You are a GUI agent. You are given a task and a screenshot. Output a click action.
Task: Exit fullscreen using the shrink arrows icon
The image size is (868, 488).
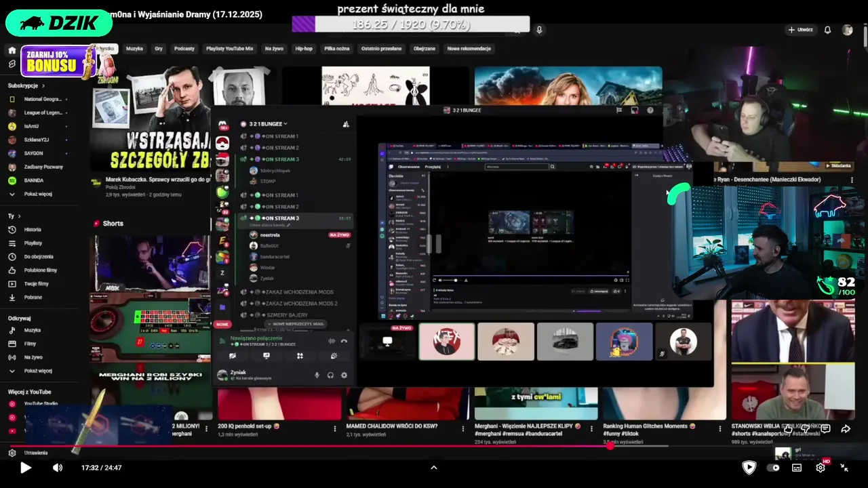[844, 468]
